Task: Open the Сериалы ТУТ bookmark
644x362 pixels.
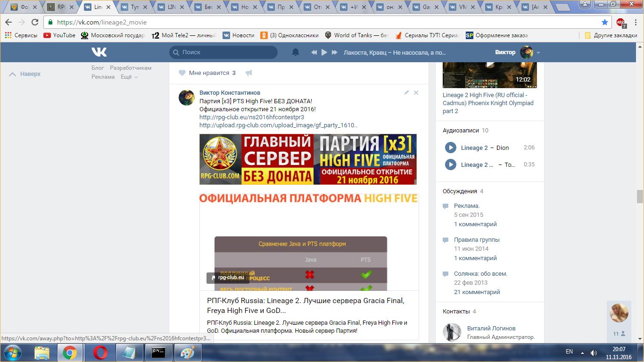Action: click(427, 35)
